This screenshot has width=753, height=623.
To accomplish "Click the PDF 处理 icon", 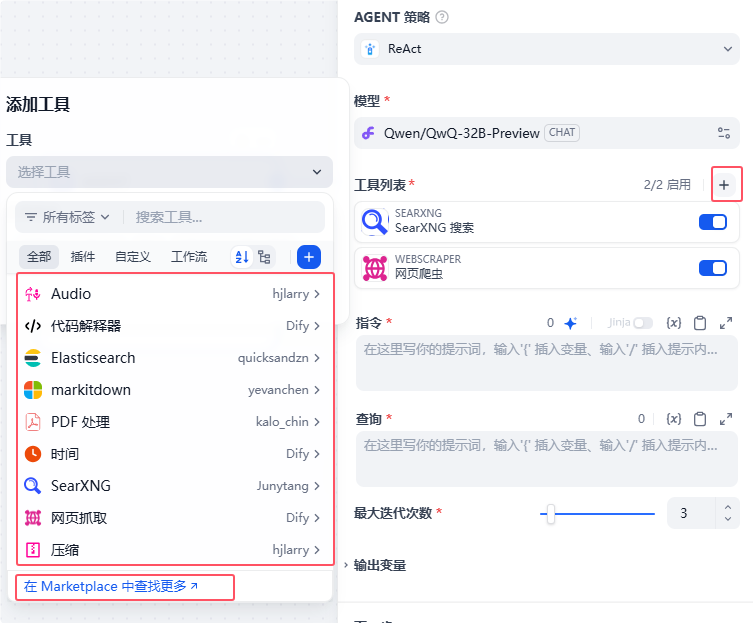I will [33, 422].
